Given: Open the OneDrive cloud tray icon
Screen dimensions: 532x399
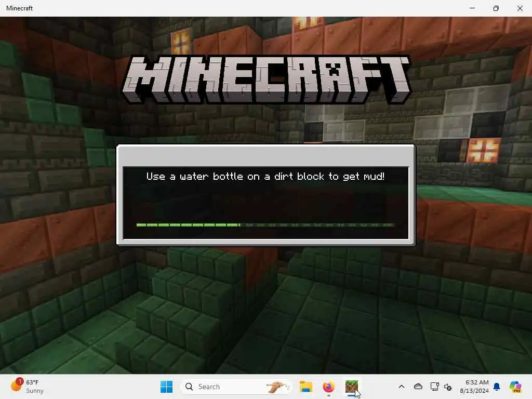Looking at the screenshot, I should tap(418, 387).
